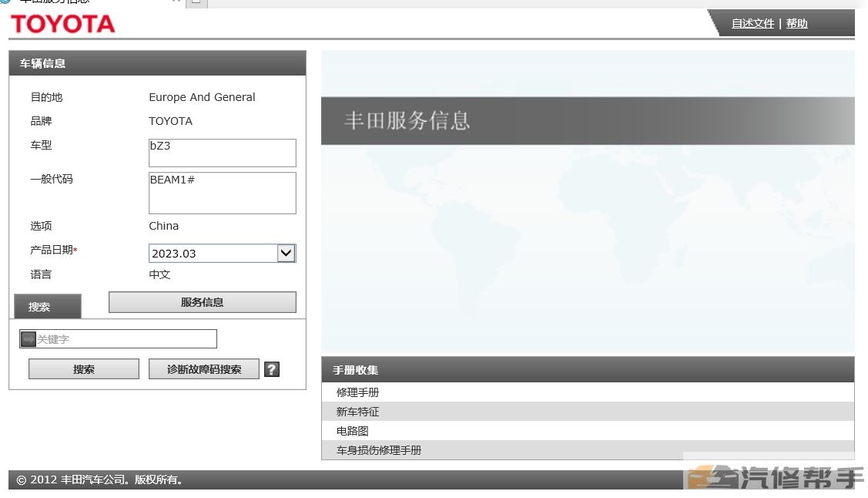Image resolution: width=868 pixels, height=498 pixels.
Task: Open the 帮助 link
Action: point(796,23)
